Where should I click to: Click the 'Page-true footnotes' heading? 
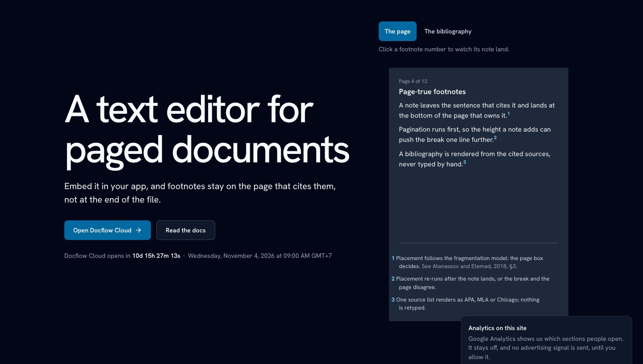(x=432, y=91)
